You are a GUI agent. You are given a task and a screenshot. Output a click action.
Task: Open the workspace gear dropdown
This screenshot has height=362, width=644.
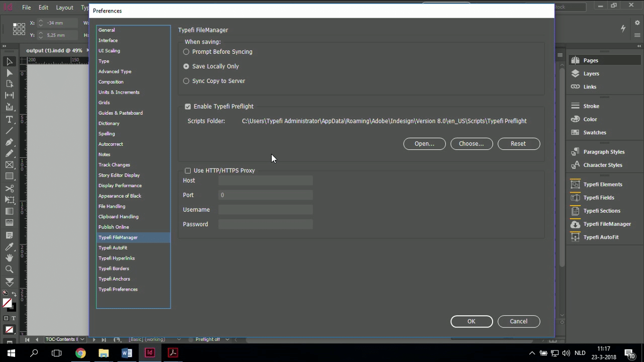coord(637,23)
